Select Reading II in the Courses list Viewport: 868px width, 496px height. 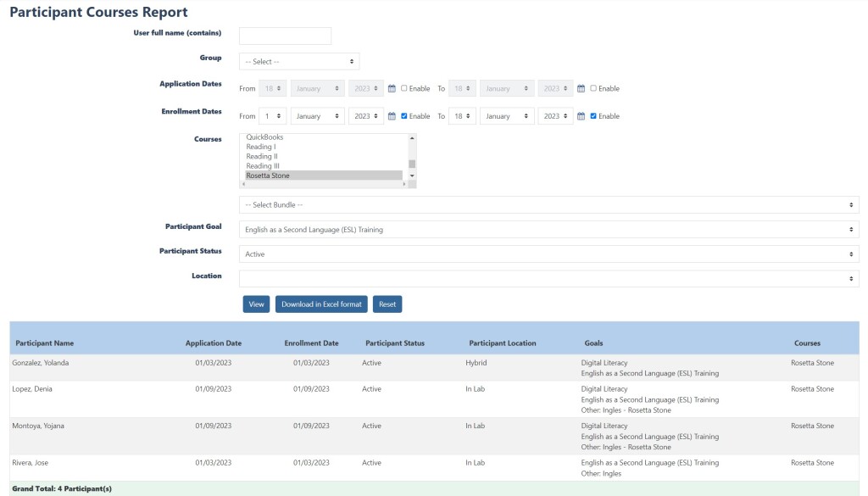click(x=262, y=157)
